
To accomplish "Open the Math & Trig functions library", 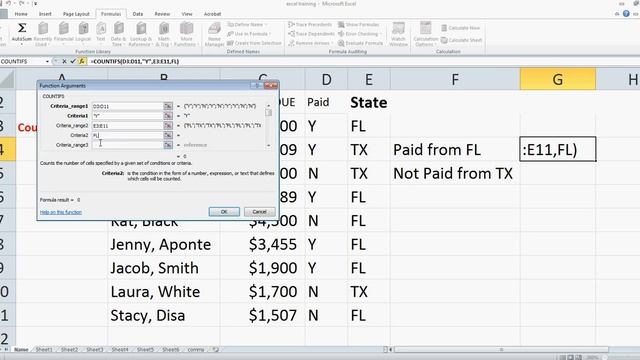I will pyautogui.click(x=164, y=34).
